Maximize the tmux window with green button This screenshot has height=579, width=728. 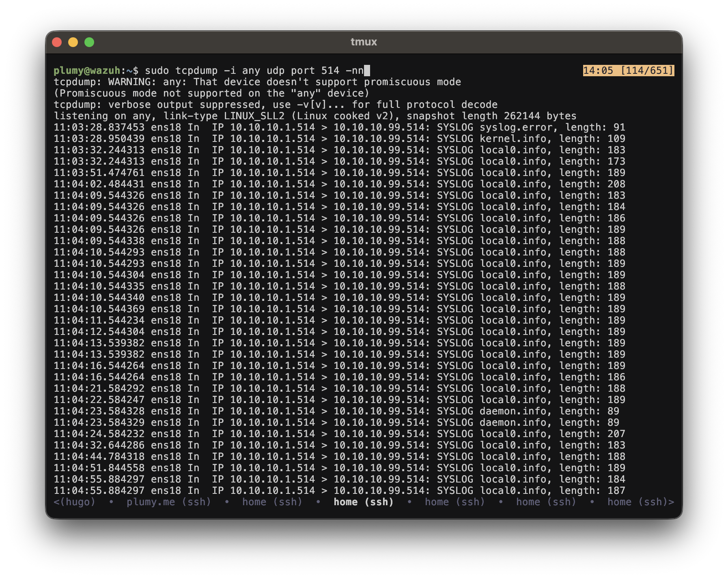click(x=89, y=42)
